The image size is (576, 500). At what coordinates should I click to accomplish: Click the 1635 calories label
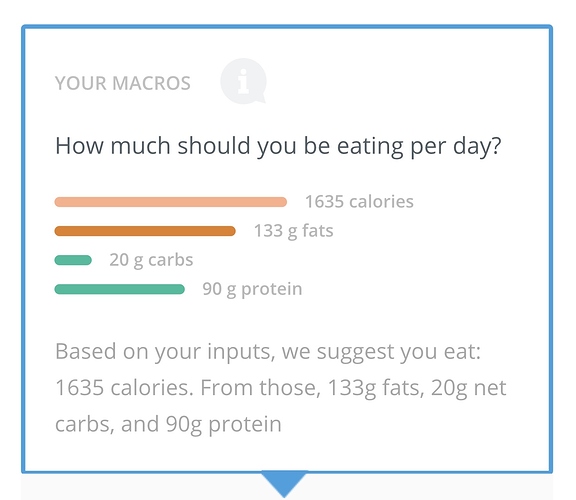359,202
